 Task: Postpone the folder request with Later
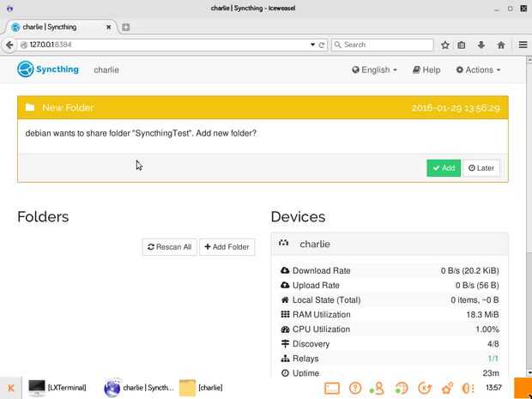pos(481,168)
